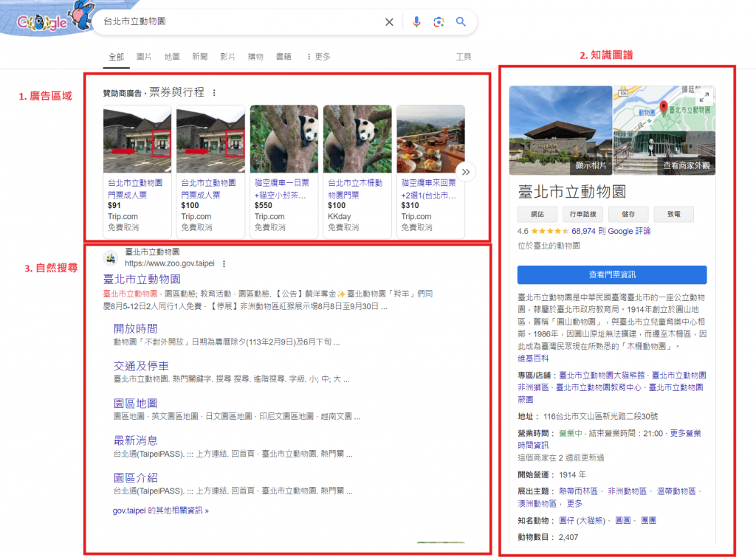This screenshot has height=557, width=756.
Task: Open the $310 貓空纜車來回票 ad
Action: [x=430, y=171]
